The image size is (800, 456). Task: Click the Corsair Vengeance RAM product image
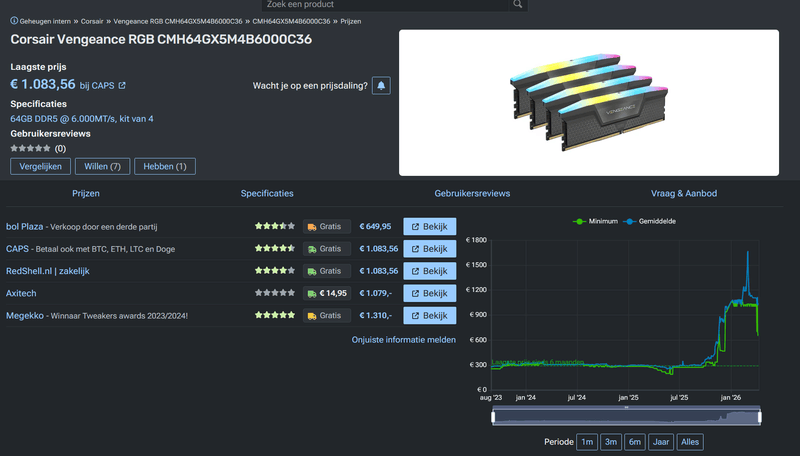click(589, 103)
